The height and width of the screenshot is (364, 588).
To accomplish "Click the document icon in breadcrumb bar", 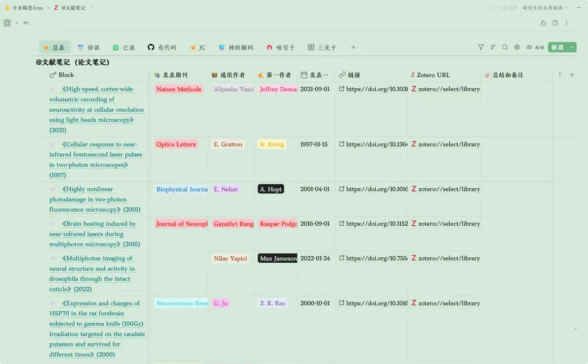I will pyautogui.click(x=7, y=23).
